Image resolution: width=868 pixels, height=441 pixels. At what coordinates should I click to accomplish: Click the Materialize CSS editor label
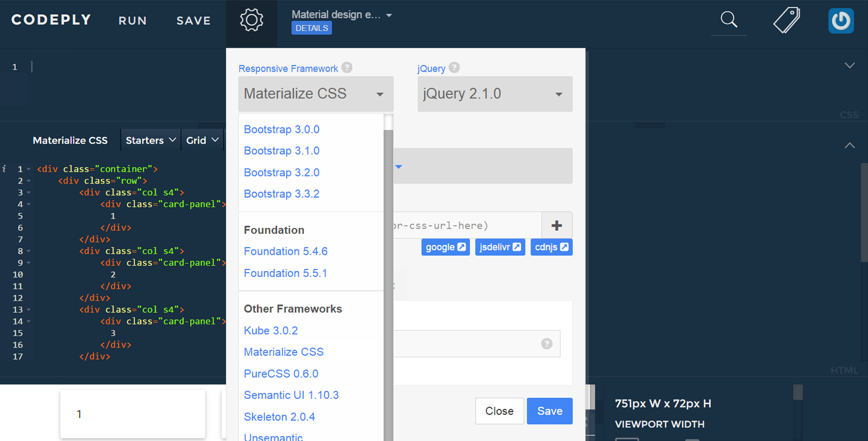(x=70, y=140)
